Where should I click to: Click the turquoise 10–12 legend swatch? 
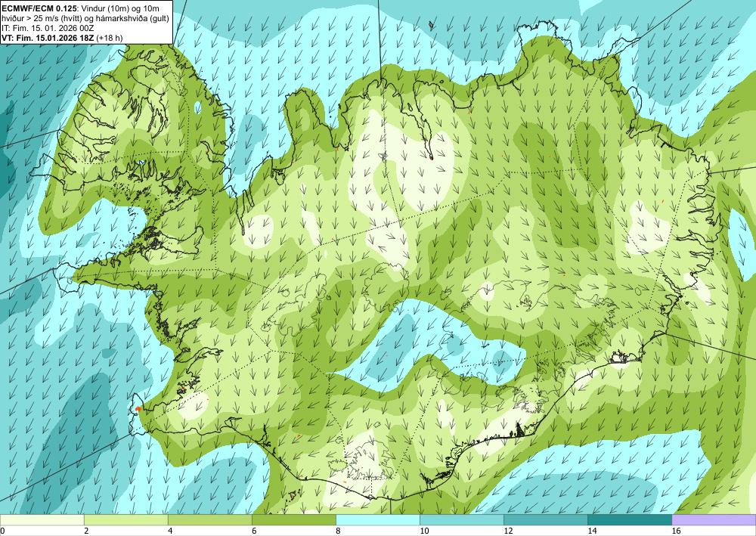point(462,519)
